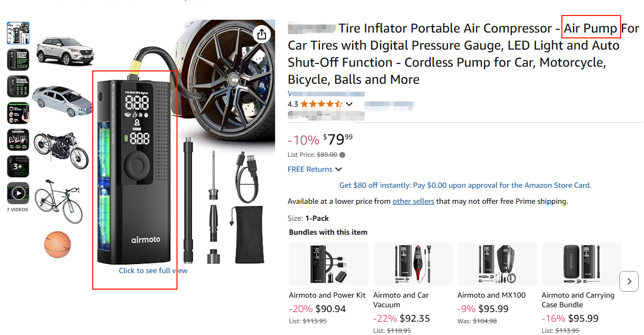Expand the star rating dropdown arrow

tap(349, 104)
